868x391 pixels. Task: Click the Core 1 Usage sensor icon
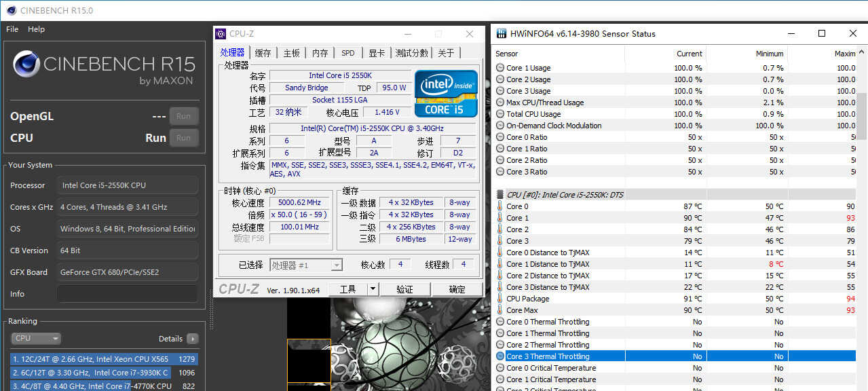click(500, 68)
